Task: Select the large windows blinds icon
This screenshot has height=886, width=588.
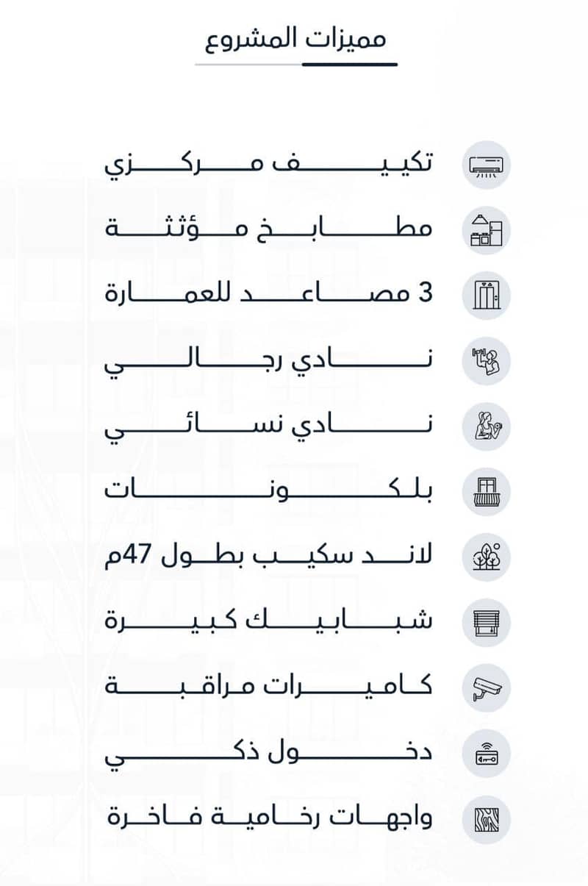Action: (x=487, y=623)
